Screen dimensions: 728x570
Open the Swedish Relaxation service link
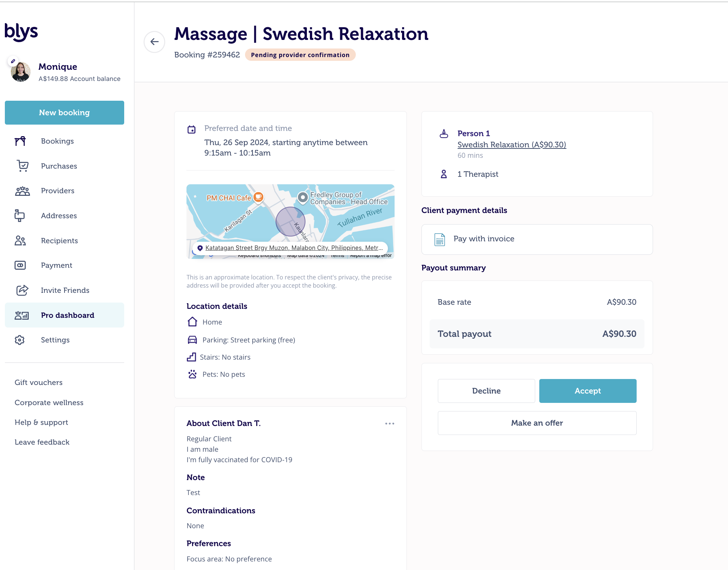512,145
